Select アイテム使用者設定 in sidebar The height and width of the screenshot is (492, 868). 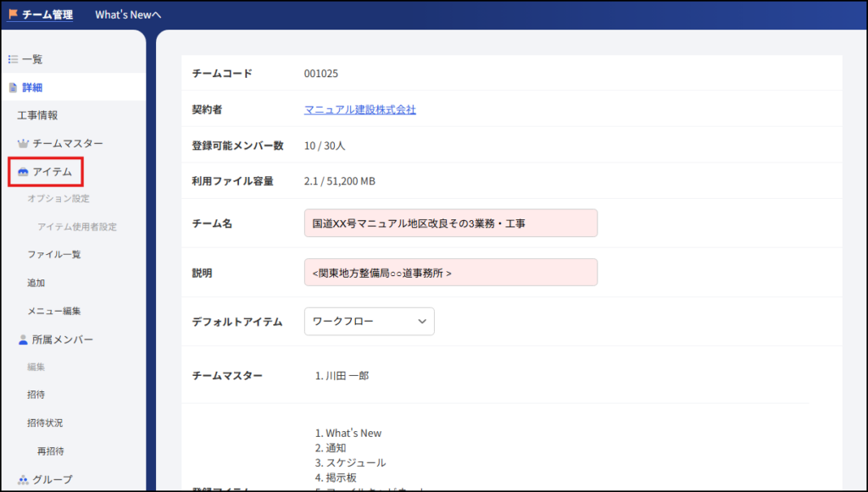[x=77, y=227]
